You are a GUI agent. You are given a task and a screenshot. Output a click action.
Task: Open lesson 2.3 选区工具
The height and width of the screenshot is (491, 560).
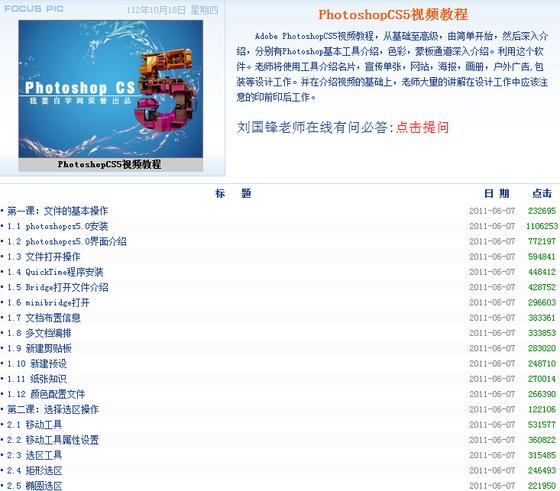(35, 455)
